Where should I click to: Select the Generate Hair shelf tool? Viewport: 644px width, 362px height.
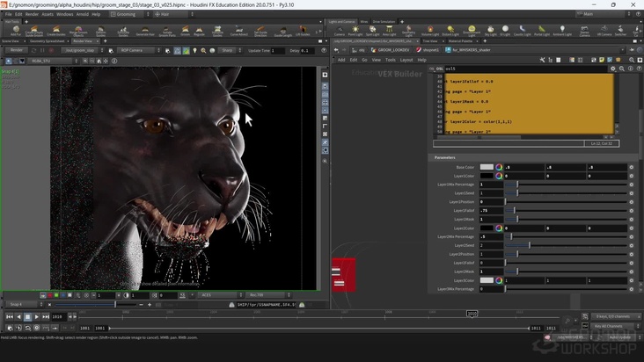[x=146, y=31]
